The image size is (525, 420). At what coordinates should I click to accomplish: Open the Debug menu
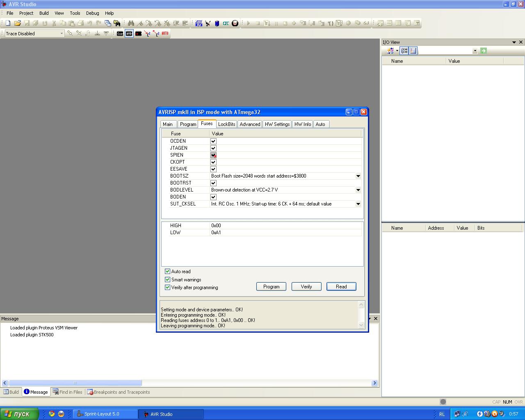pyautogui.click(x=92, y=13)
